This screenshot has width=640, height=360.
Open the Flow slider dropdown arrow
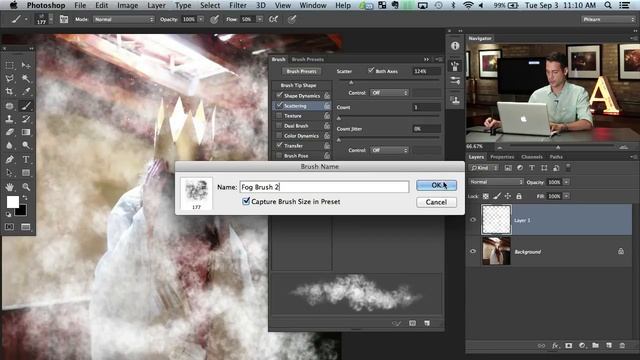260,19
